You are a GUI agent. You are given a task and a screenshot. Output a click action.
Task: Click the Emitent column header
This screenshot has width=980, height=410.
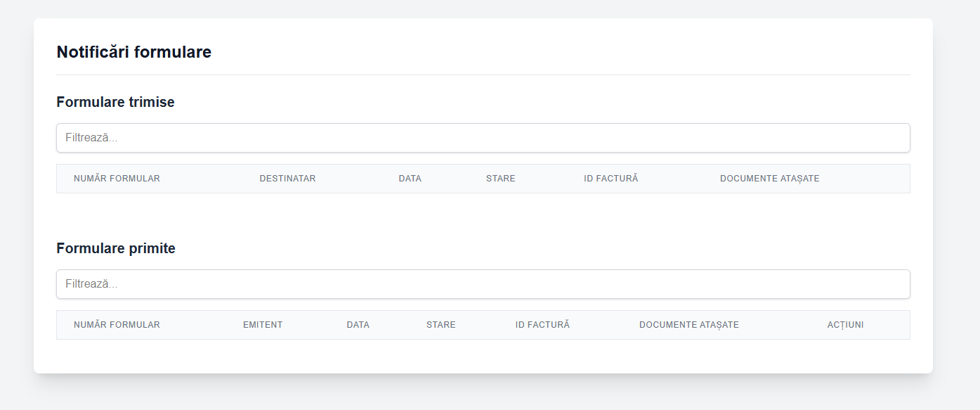(263, 325)
